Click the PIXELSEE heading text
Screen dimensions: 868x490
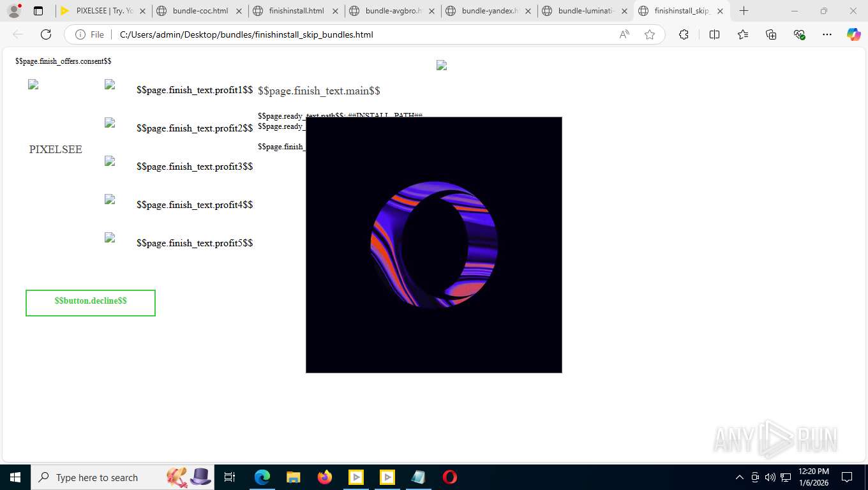[56, 149]
